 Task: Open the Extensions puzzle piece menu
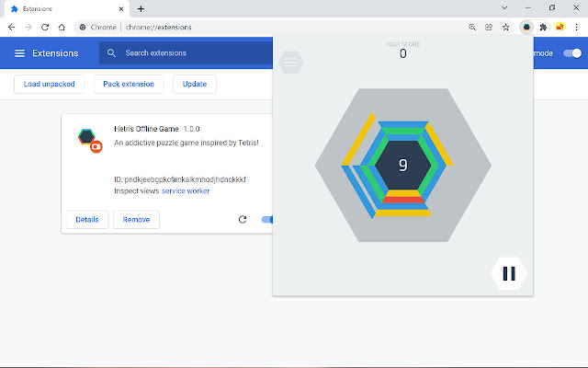tap(543, 27)
